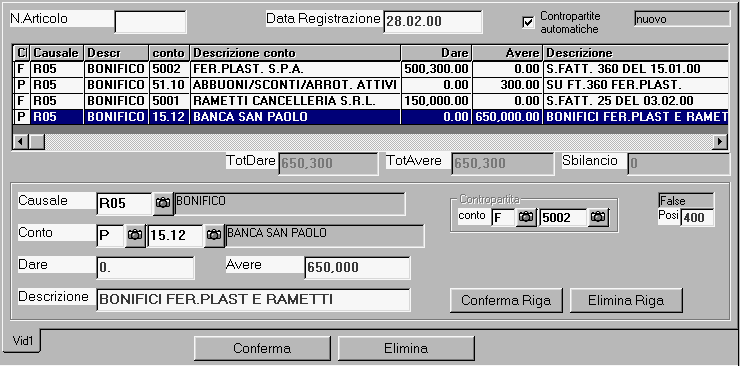This screenshot has width=740, height=366.
Task: Click the Avere column header
Action: [x=508, y=53]
